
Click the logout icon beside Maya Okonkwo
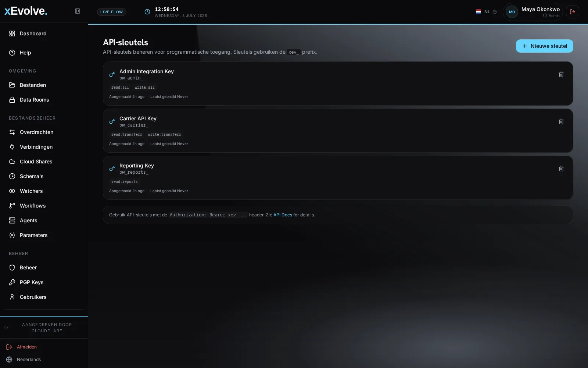click(x=573, y=12)
